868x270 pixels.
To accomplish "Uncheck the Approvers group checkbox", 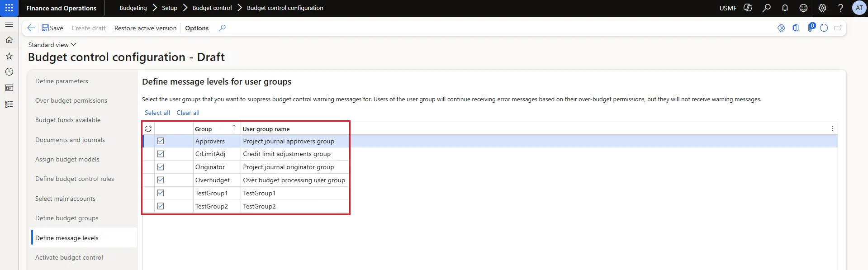I will 161,141.
